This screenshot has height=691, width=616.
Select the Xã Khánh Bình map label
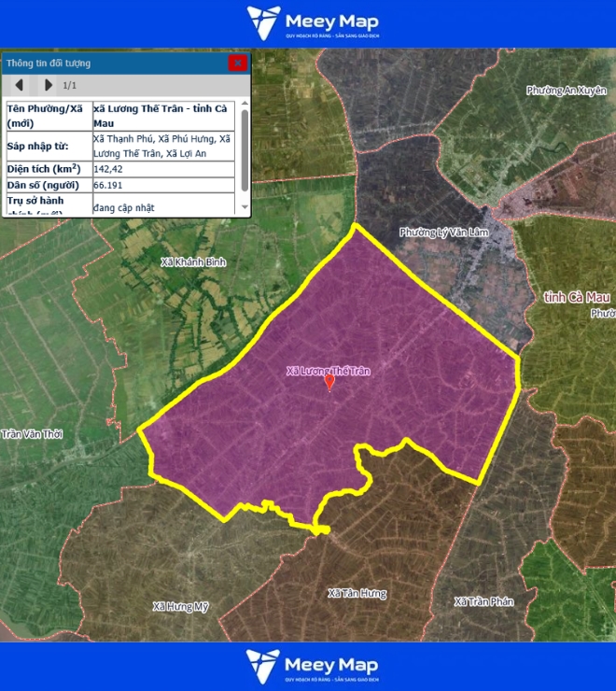tap(193, 261)
